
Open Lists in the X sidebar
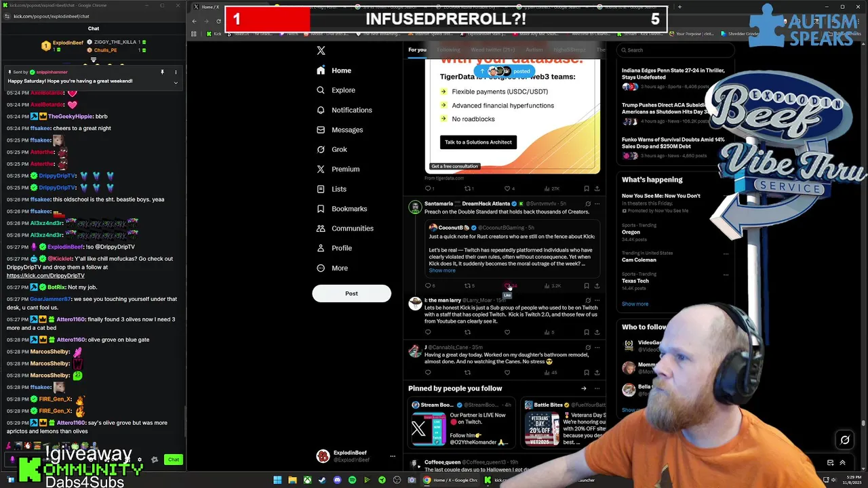coord(331,189)
